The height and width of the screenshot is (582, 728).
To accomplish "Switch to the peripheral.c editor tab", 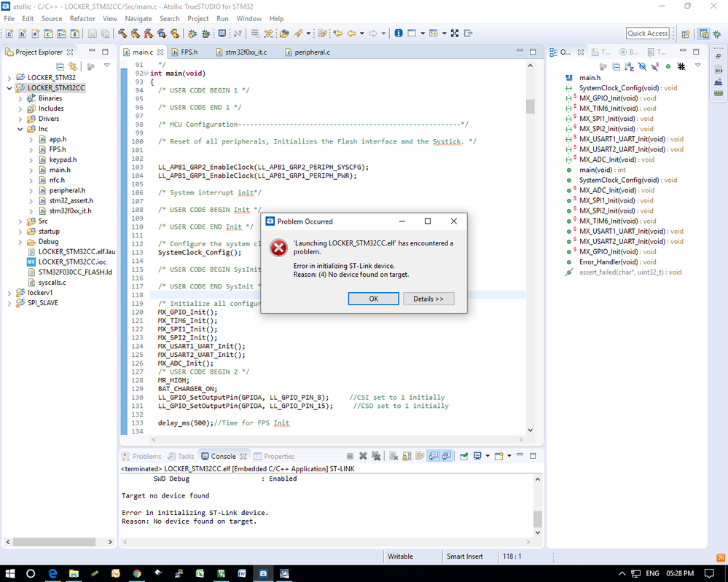I will click(308, 52).
